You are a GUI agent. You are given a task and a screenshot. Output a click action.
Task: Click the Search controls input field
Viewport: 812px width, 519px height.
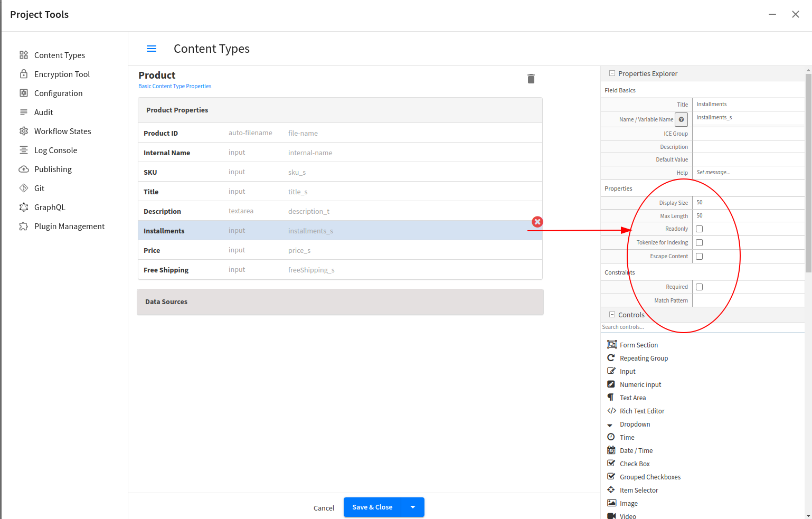pyautogui.click(x=702, y=327)
